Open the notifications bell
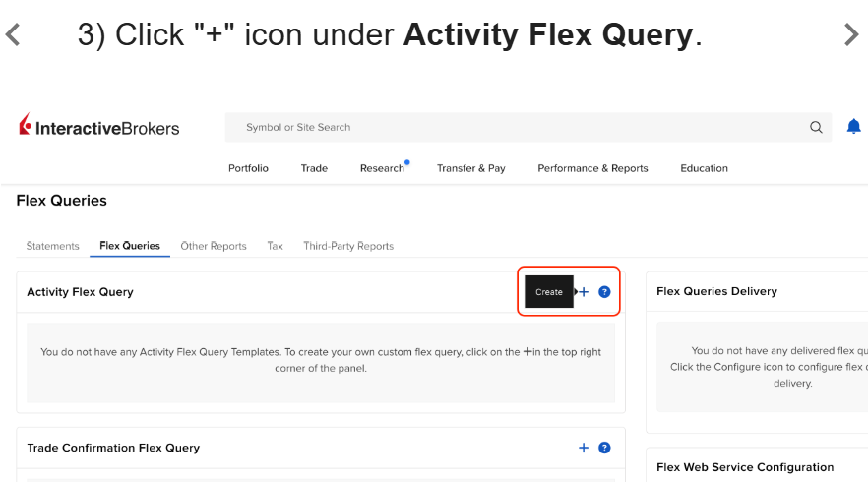This screenshot has height=482, width=868. coord(853,127)
